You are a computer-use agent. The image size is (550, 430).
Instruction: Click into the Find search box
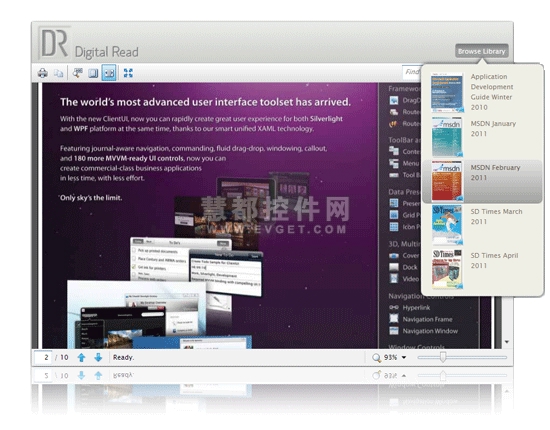(x=411, y=72)
